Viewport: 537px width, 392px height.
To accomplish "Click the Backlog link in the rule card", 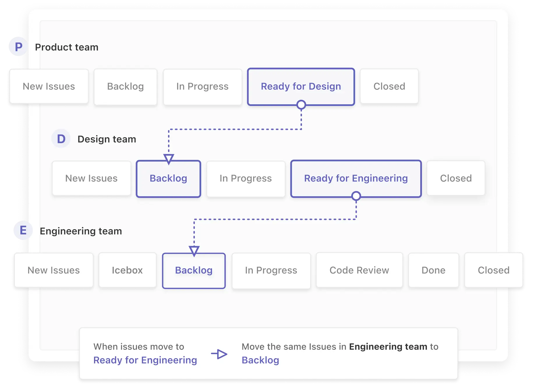I will [x=260, y=360].
